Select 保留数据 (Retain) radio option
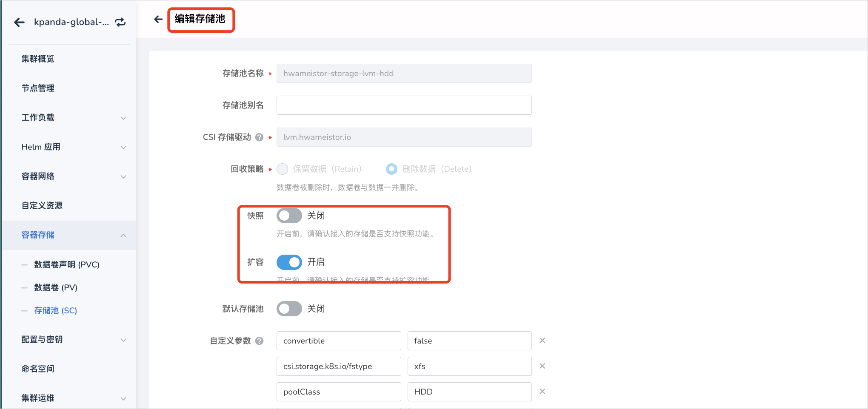Viewport: 868px width, 409px height. click(283, 169)
